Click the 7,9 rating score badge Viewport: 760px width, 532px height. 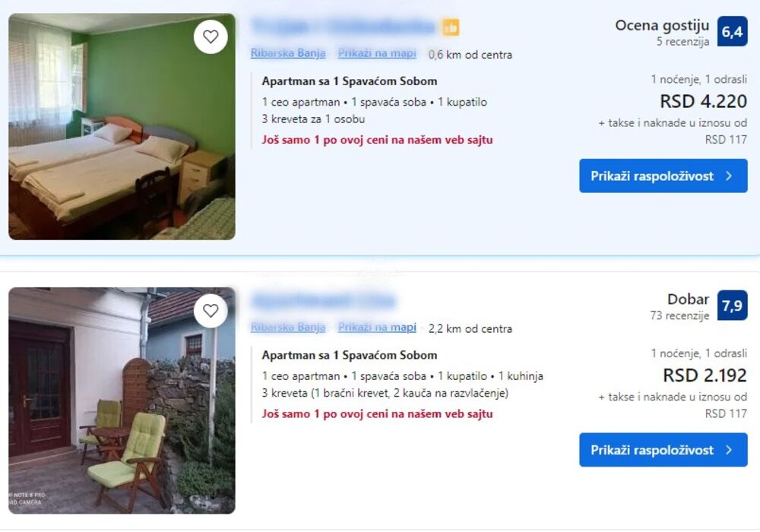[x=732, y=306]
